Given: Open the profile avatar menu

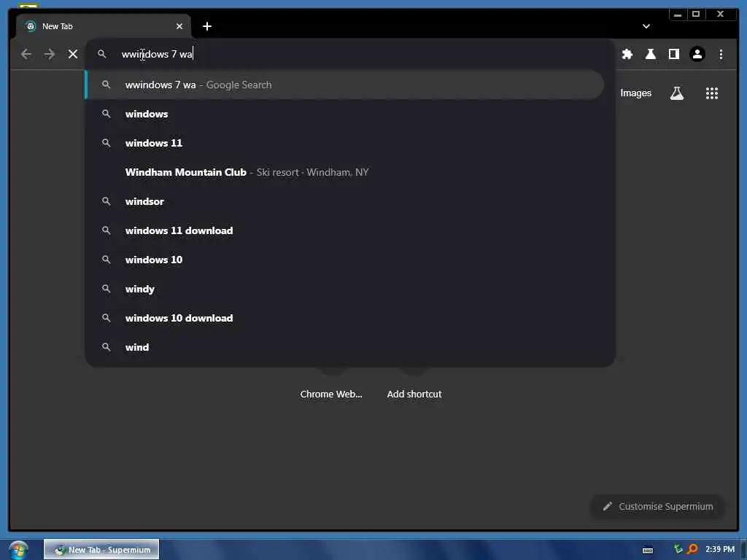Looking at the screenshot, I should pos(697,54).
